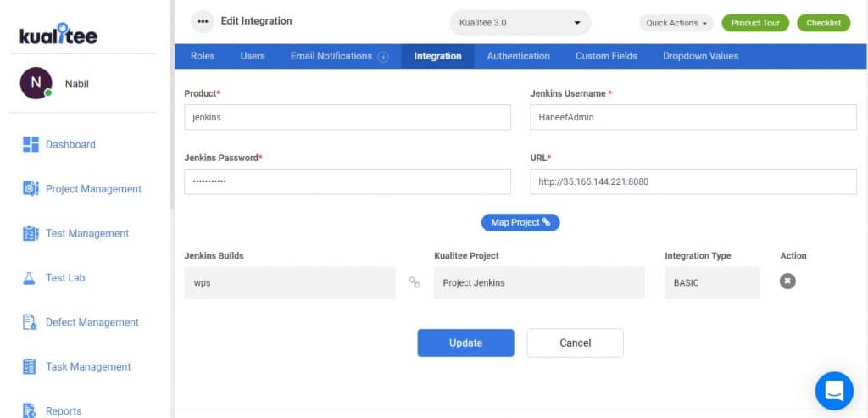Click the Jenkins Username field
868x418 pixels.
click(x=693, y=117)
